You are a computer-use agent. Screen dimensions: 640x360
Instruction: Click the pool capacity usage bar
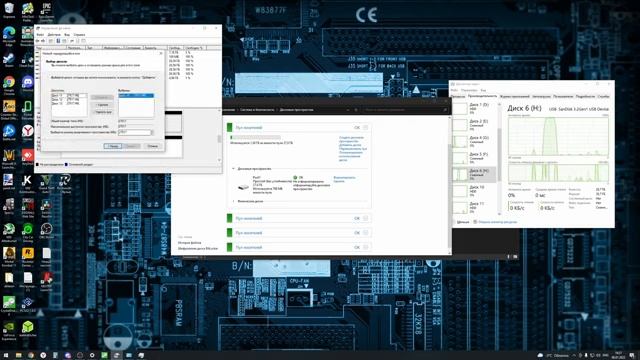(256, 138)
